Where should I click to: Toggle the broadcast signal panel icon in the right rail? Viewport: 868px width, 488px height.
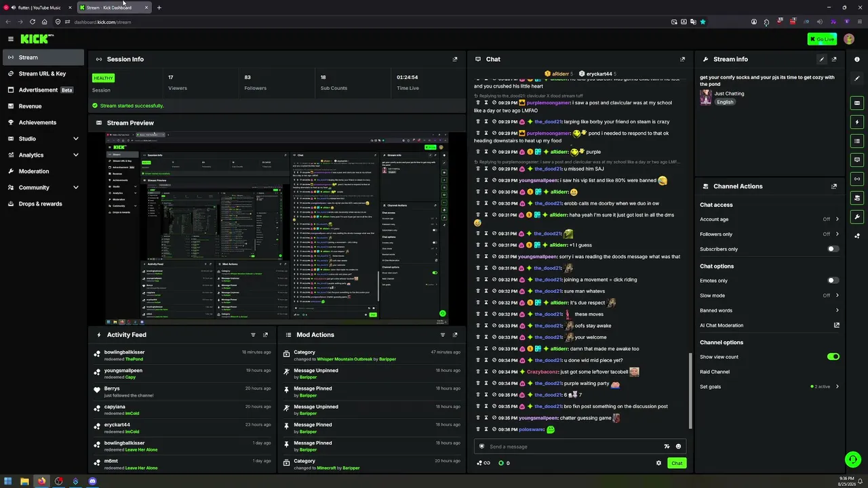pos(857,179)
